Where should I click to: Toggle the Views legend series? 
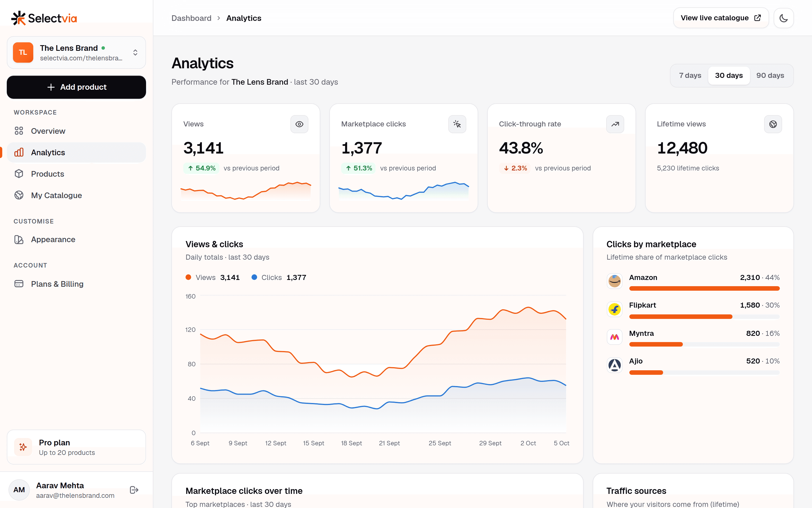[212, 277]
